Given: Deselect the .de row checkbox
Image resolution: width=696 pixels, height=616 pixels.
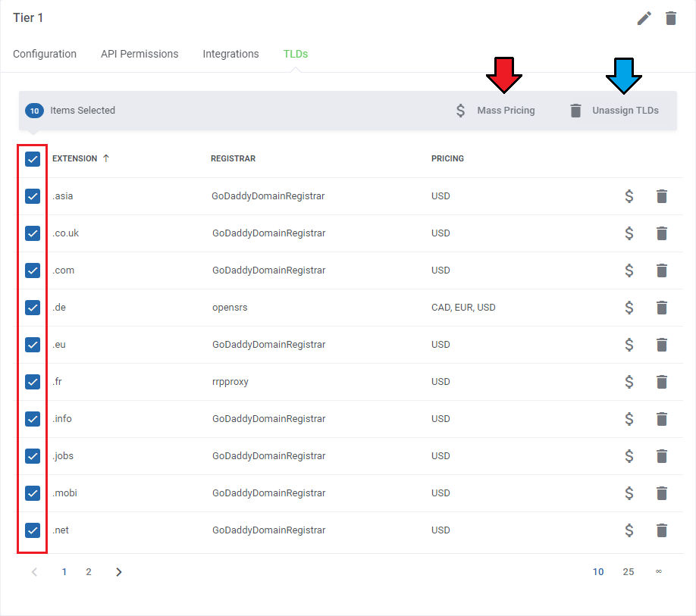Looking at the screenshot, I should [33, 308].
